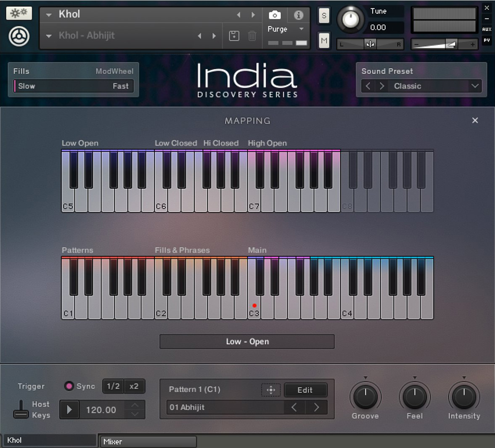Solo the Khol instrument
Viewport: 495px width, 448px height.
323,16
